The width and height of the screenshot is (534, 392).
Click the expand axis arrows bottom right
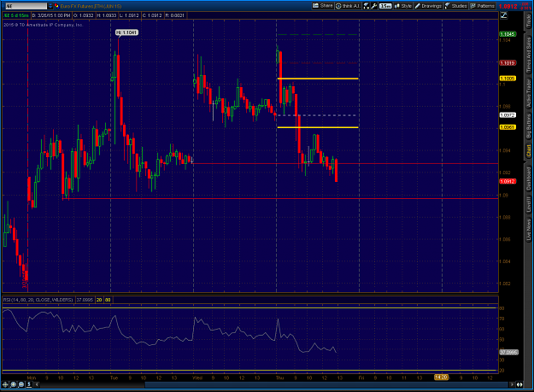pos(519,384)
